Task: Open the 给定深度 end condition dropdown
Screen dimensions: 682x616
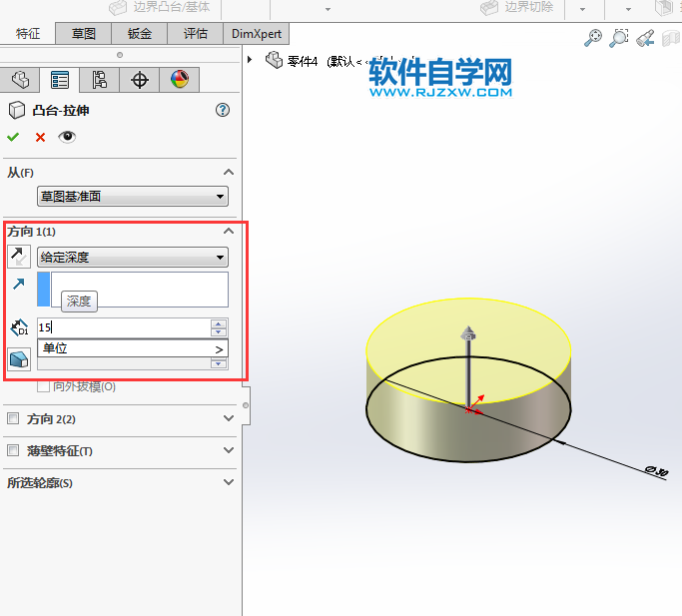Action: click(x=133, y=258)
